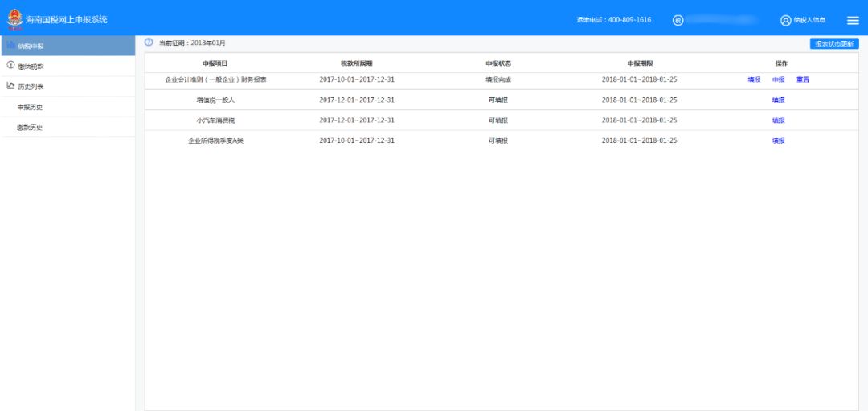Screen dimensions: 868x411
Task: Click 重置 for 企业会计准则 财务报表 row
Action: pos(803,79)
